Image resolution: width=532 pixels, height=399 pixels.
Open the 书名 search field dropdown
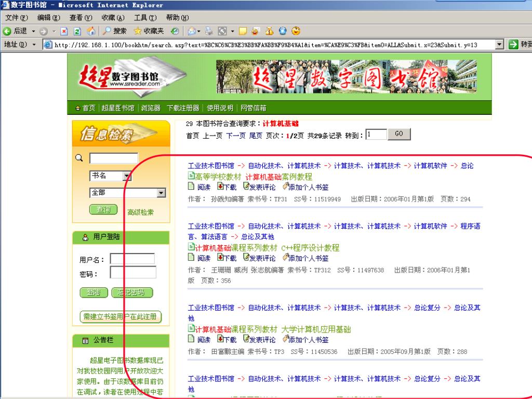pos(127,176)
